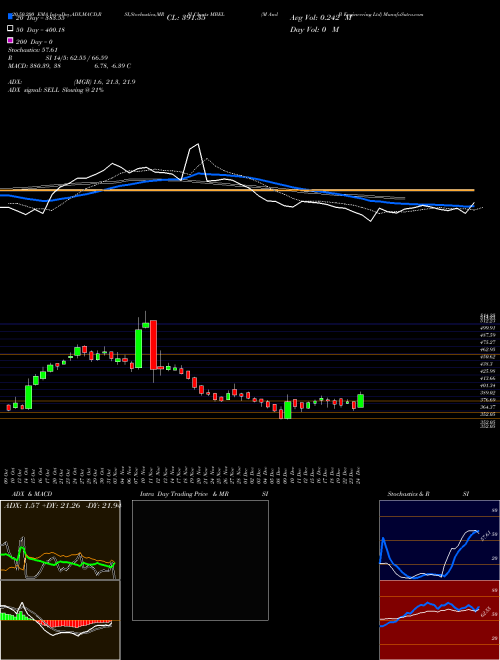Click the empty Intra Day Trading Price chart box

tap(200, 560)
